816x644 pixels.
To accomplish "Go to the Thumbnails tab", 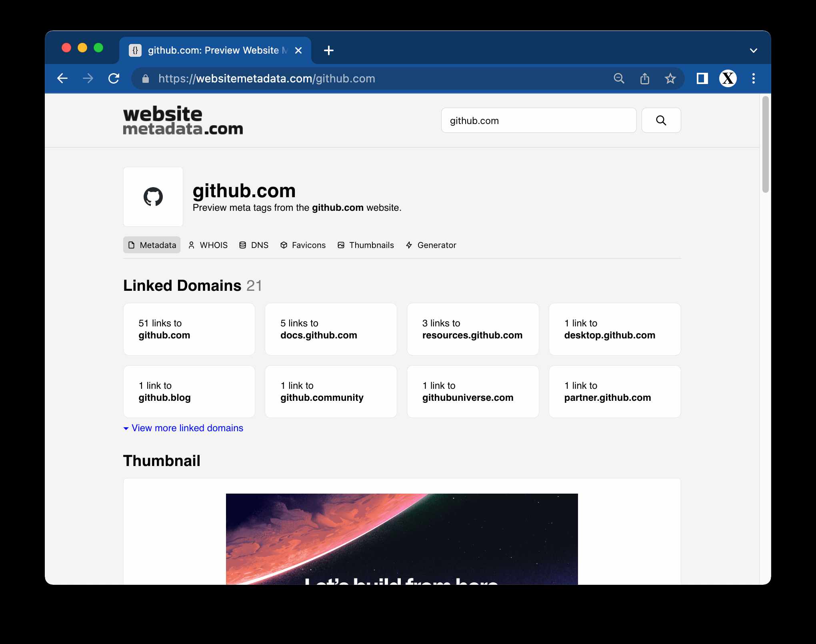I will [x=366, y=245].
